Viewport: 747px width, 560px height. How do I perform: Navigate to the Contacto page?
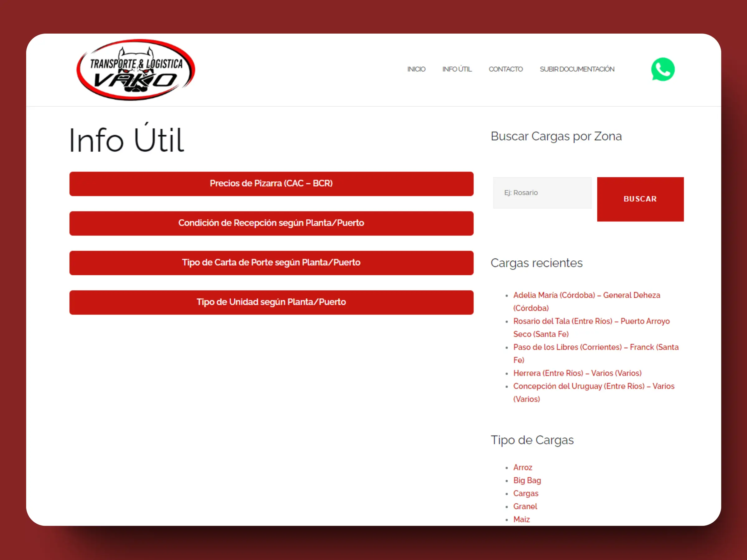(x=505, y=69)
